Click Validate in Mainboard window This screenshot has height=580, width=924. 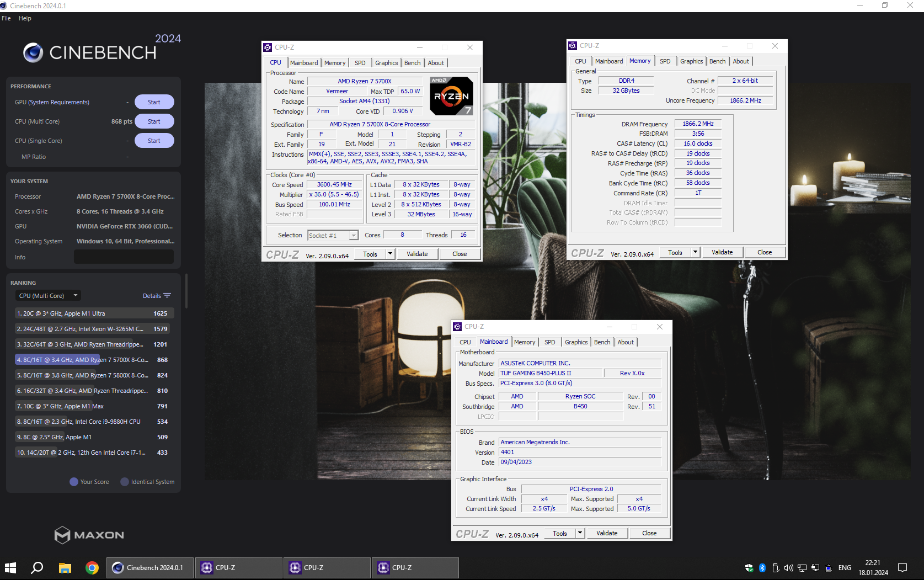pyautogui.click(x=607, y=533)
